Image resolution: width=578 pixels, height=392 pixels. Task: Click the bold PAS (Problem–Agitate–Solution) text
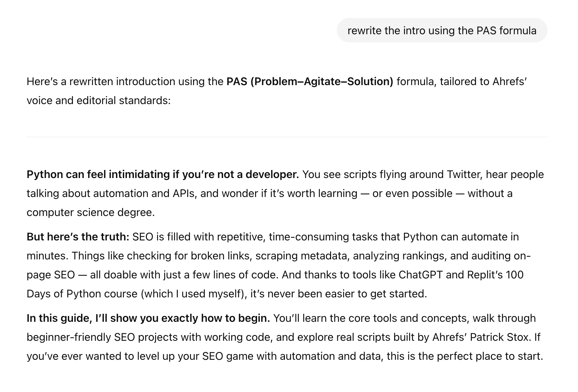309,82
